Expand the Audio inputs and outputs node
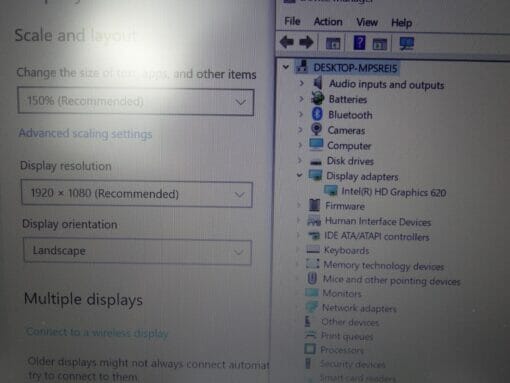Screen dimensions: 510x383 click(x=301, y=83)
